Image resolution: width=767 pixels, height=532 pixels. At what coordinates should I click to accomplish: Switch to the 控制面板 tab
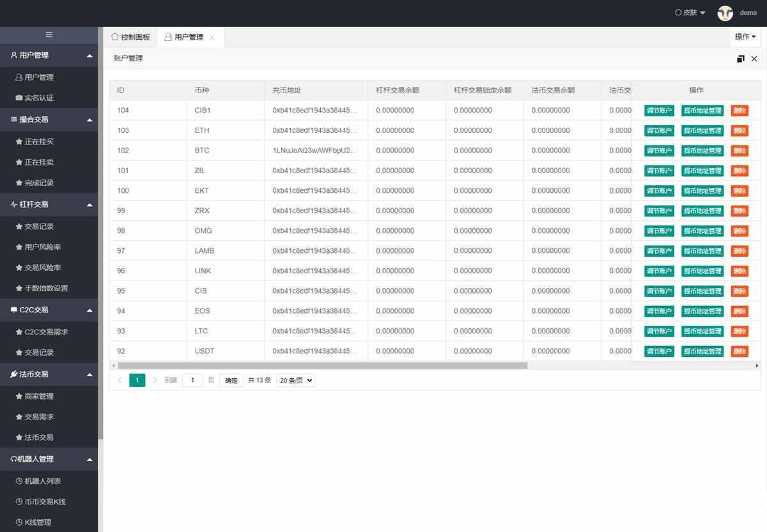click(x=131, y=37)
